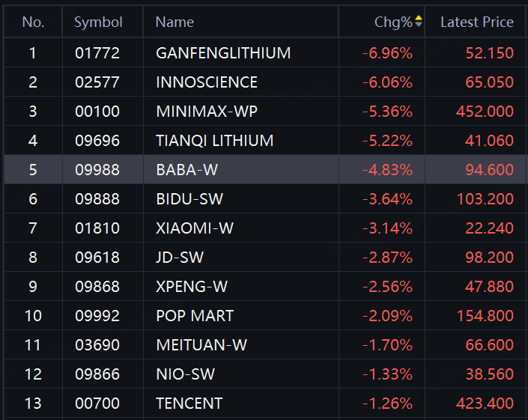Open the JD-SW quote row
The height and width of the screenshot is (420, 528).
tap(266, 257)
